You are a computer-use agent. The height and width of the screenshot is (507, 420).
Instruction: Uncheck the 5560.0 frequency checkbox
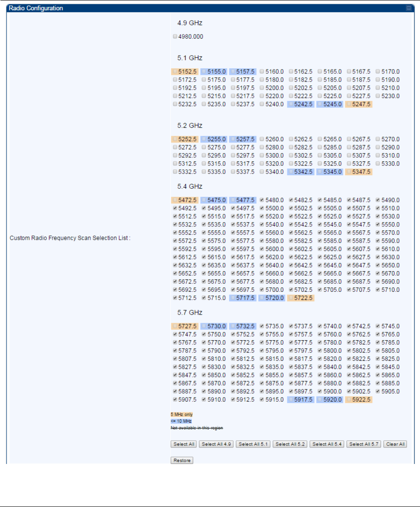click(262, 233)
